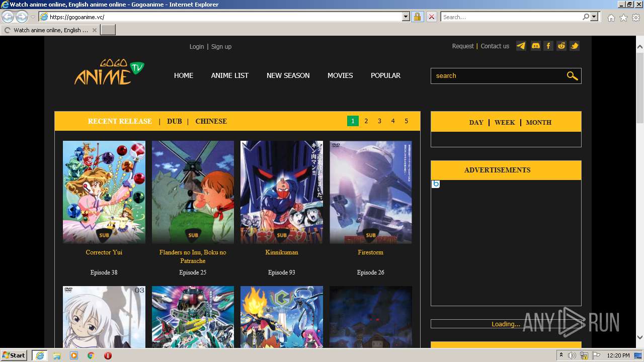The image size is (644, 362).
Task: Open Chrome from the taskbar
Action: pos(91,355)
